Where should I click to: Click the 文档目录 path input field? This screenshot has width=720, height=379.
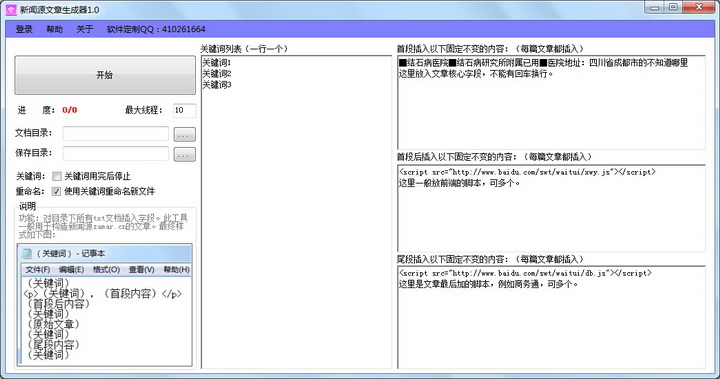click(116, 134)
